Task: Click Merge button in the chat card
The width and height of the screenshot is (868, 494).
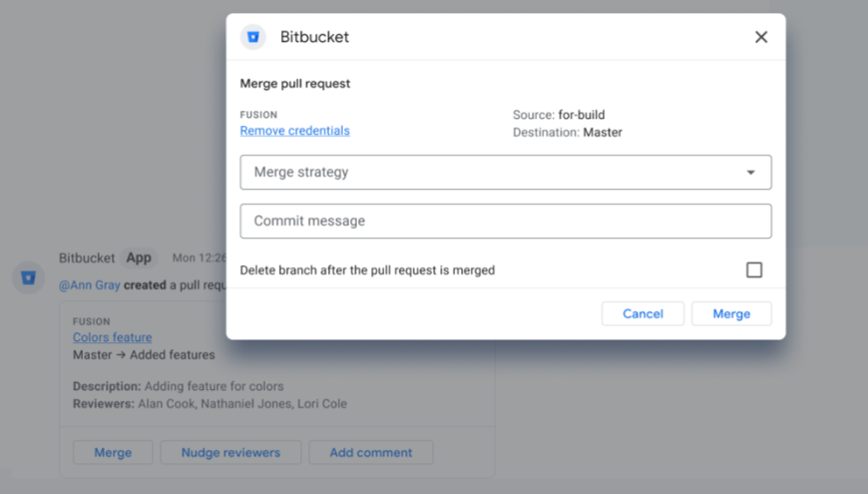Action: click(113, 452)
